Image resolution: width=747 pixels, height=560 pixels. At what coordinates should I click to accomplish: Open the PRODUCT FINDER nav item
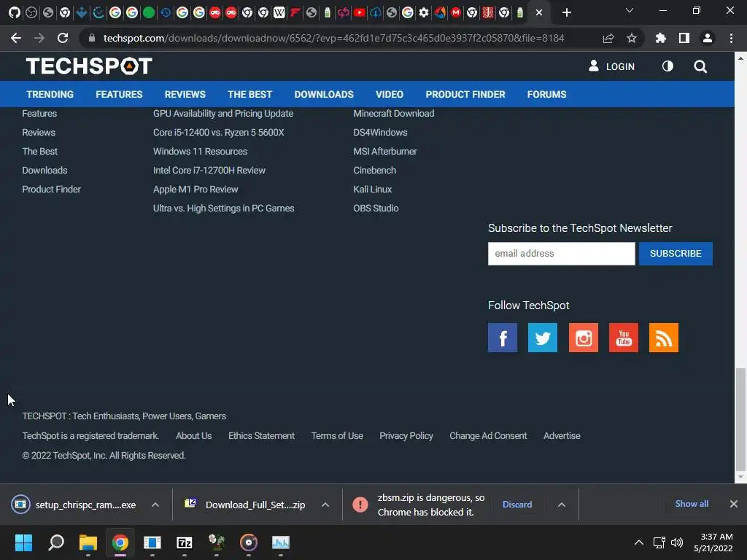[x=465, y=94]
